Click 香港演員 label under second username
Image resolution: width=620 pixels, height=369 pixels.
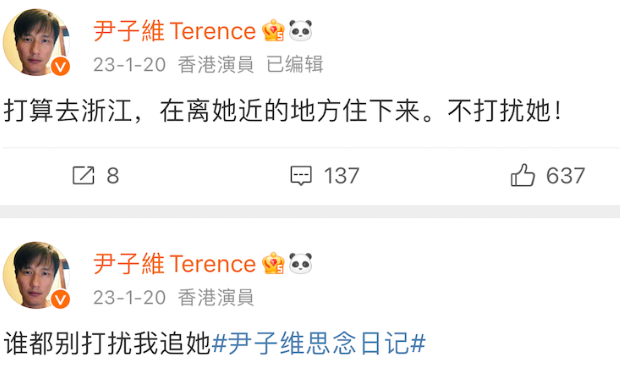[x=216, y=297]
